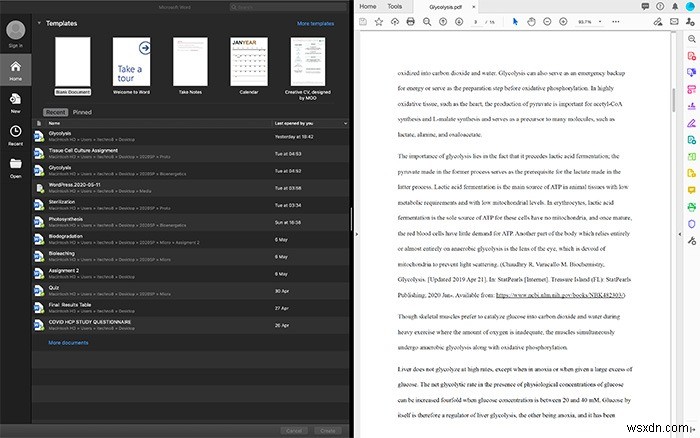
Task: Open the three-dots more tools menu
Action: [x=616, y=21]
